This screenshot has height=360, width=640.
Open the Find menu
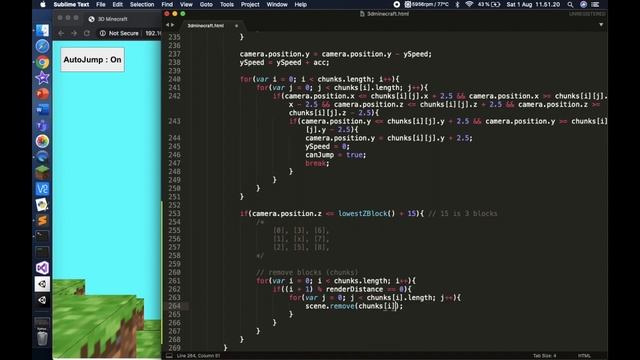pos(167,4)
